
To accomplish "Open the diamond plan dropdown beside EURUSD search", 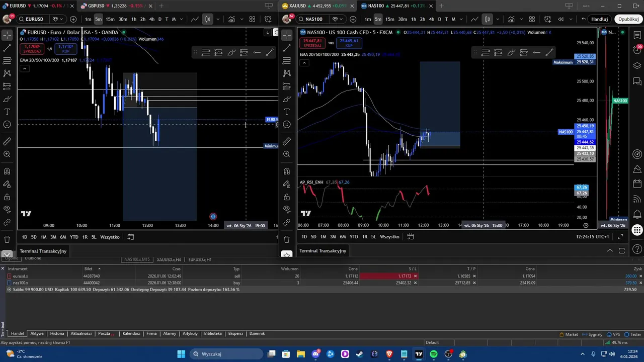I will 58,19.
